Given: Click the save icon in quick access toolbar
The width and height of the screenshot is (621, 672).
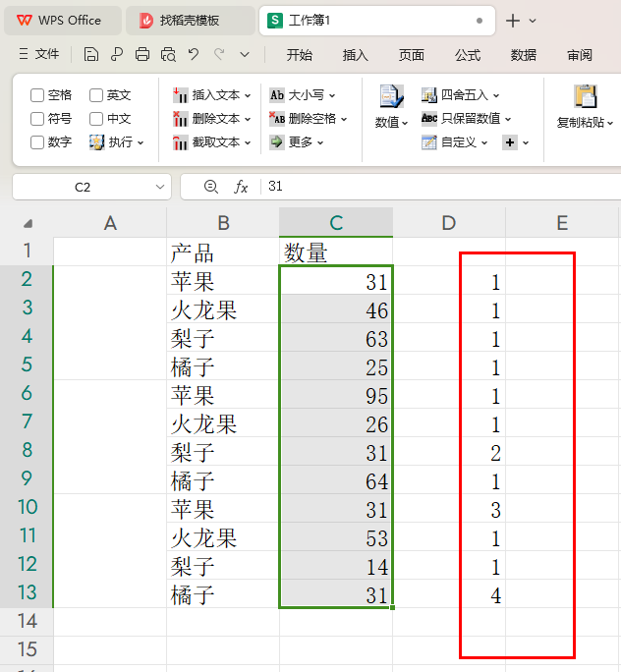Looking at the screenshot, I should (91, 55).
